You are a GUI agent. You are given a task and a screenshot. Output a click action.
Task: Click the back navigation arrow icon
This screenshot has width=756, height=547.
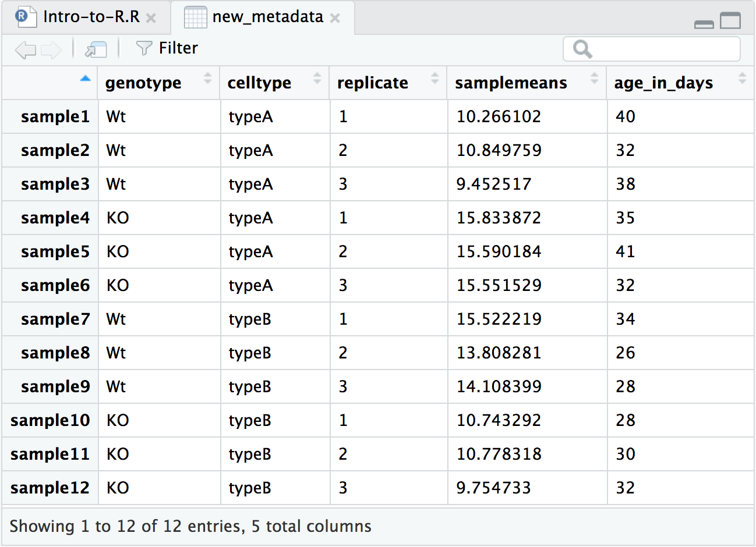coord(25,49)
